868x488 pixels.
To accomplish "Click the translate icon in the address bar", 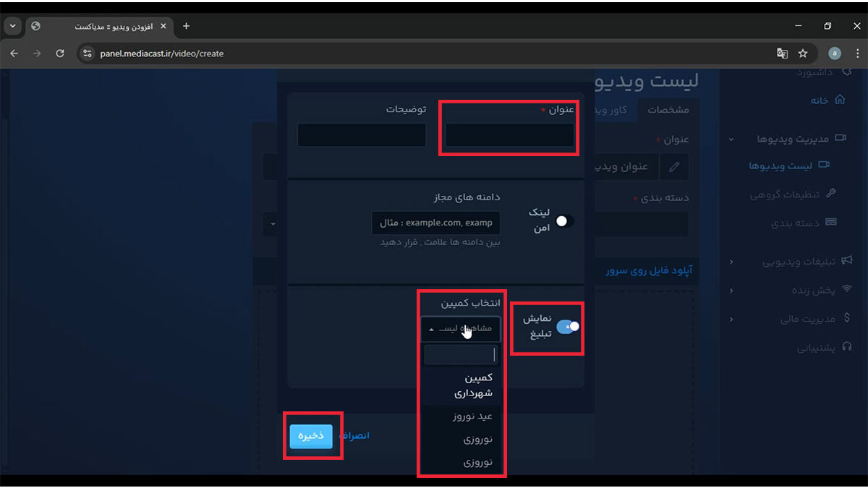I will [x=782, y=53].
